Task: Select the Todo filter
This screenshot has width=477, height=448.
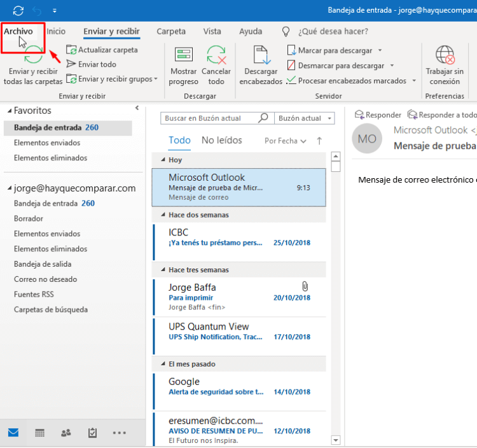Action: point(179,140)
